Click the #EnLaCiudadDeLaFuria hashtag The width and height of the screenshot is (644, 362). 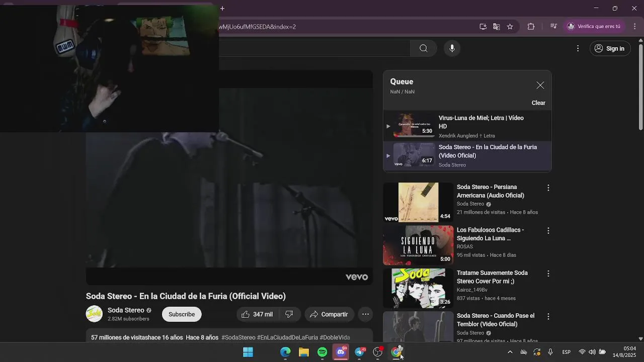[287, 337]
